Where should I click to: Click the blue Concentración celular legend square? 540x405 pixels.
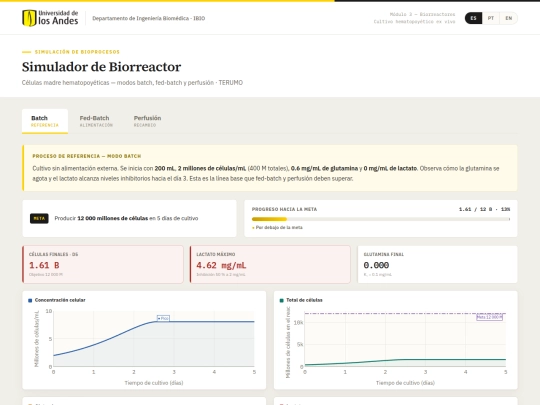(x=30, y=300)
